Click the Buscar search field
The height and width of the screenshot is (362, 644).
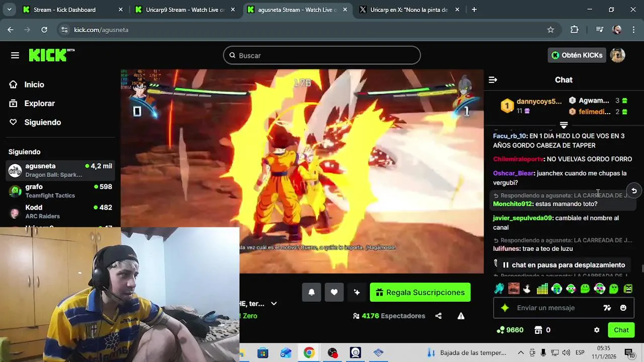[x=322, y=55]
